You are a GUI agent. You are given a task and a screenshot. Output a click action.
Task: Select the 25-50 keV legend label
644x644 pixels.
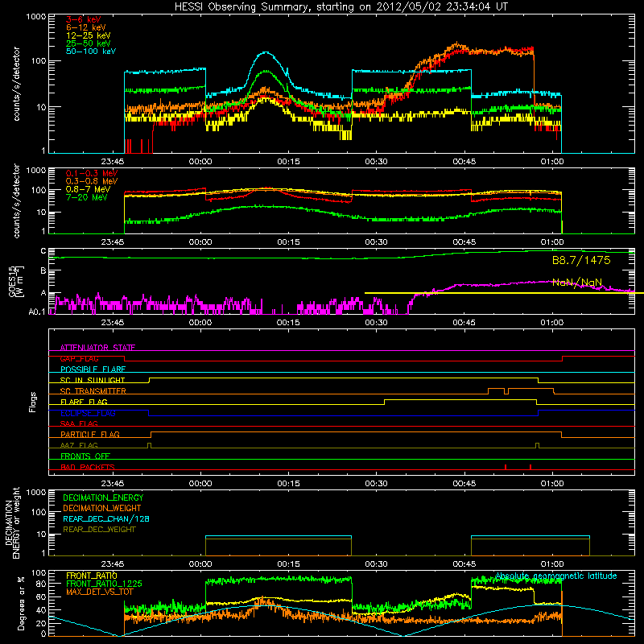click(89, 43)
